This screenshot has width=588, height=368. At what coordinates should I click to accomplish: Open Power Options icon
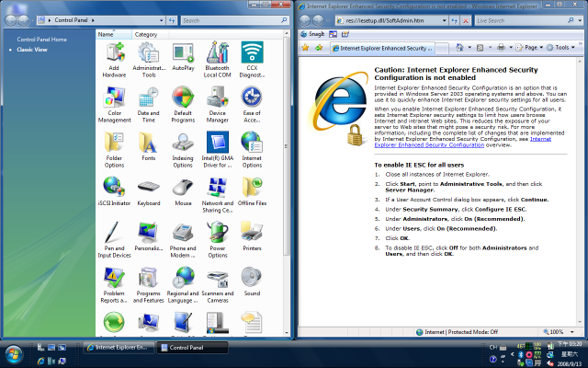pos(218,240)
